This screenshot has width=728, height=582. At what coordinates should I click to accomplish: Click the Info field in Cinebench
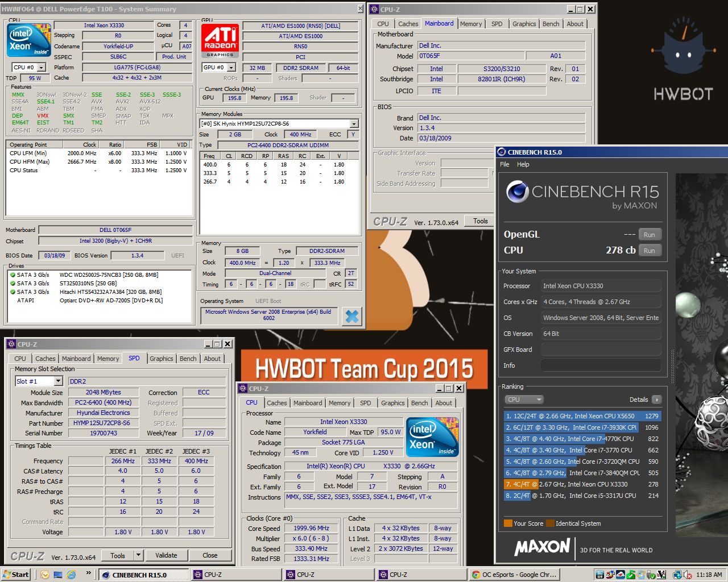[x=601, y=365]
